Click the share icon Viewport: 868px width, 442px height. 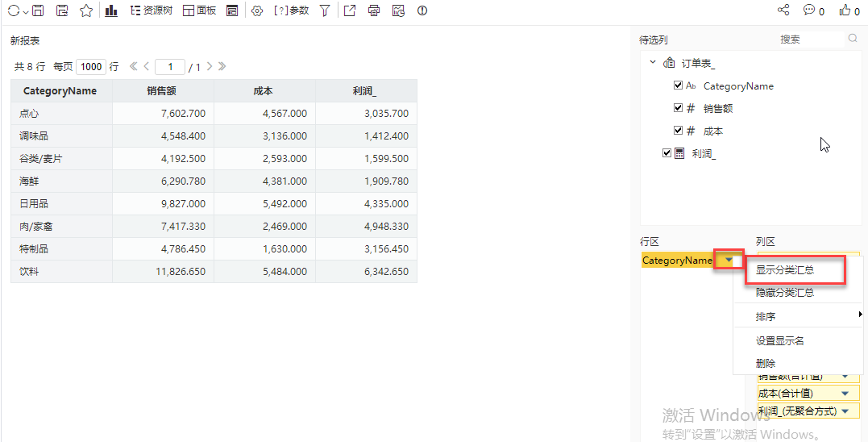(783, 10)
